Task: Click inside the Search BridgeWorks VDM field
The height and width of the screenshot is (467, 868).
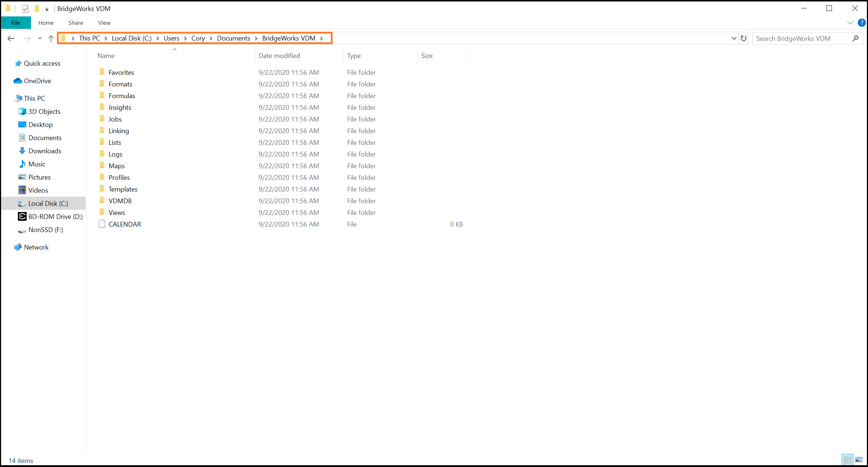Action: (795, 38)
